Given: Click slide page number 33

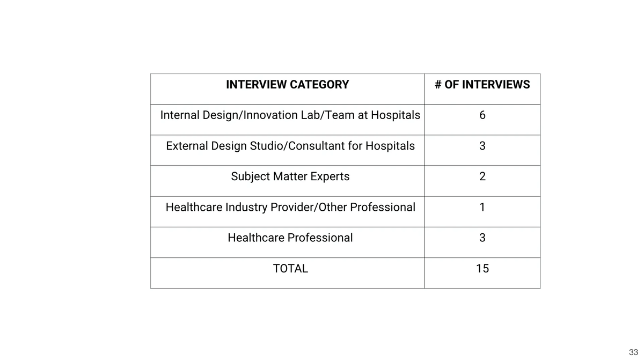Looking at the screenshot, I should [633, 352].
